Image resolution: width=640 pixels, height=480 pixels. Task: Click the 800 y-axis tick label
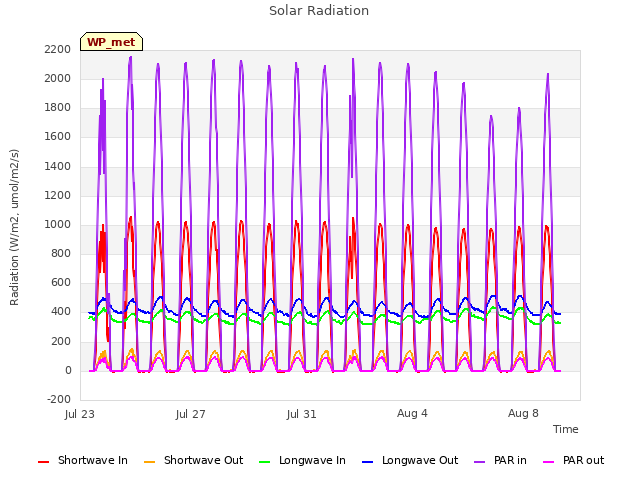(61, 253)
